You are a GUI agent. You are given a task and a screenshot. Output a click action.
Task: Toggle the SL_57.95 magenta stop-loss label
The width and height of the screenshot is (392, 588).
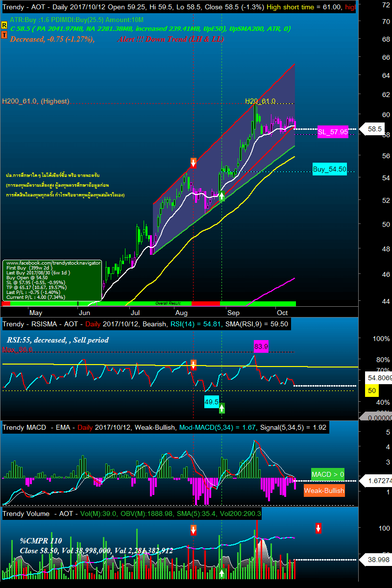tap(333, 133)
